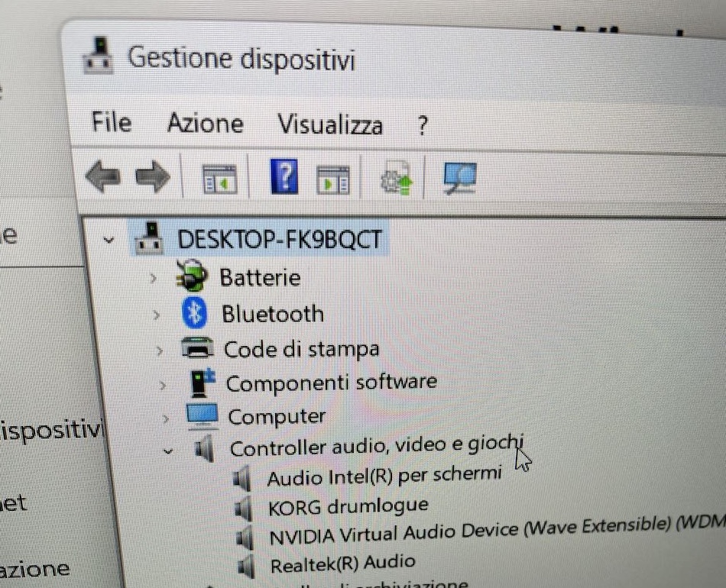Click the Code di stampa printer icon
726x588 pixels.
click(198, 347)
